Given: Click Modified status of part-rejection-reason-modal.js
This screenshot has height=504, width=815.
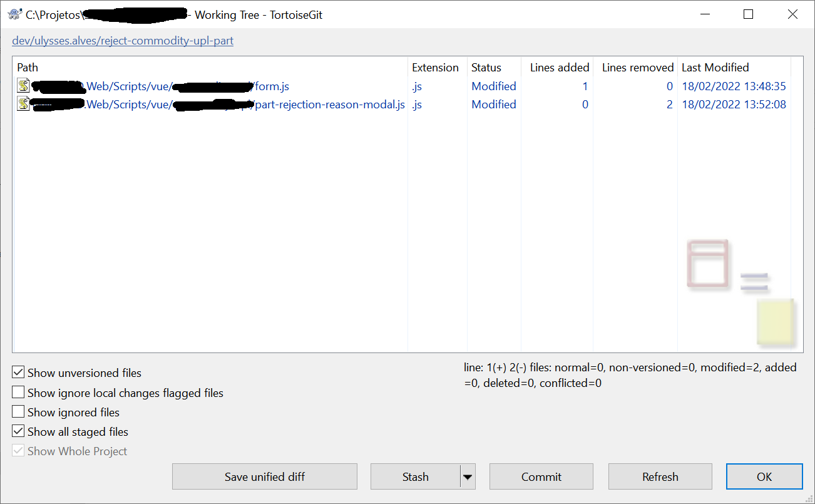Looking at the screenshot, I should click(x=494, y=104).
